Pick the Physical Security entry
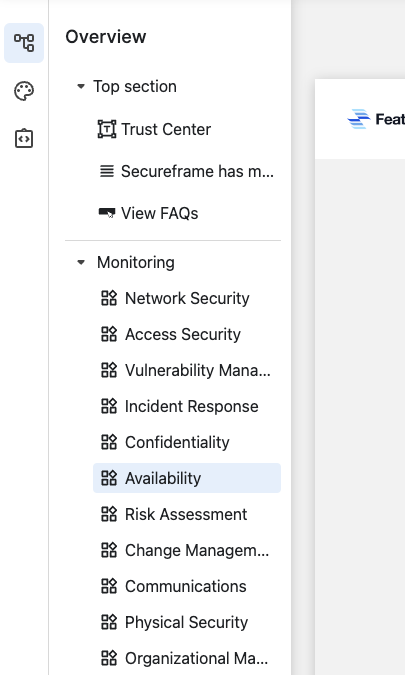405x675 pixels. (187, 622)
